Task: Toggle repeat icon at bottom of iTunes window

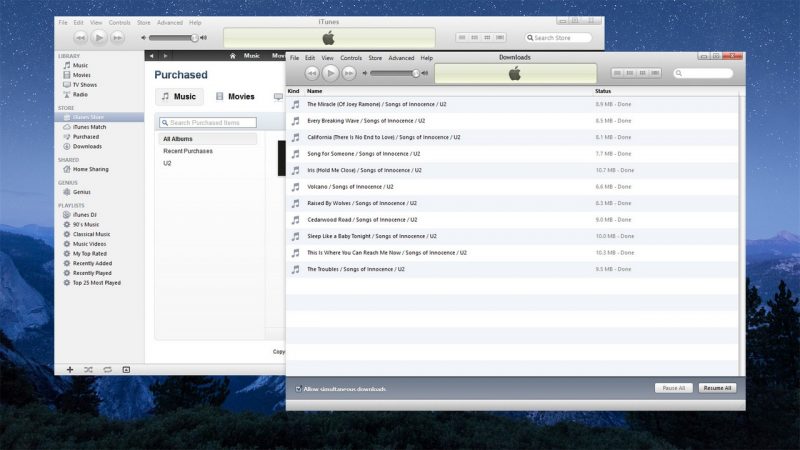Action: (107, 369)
